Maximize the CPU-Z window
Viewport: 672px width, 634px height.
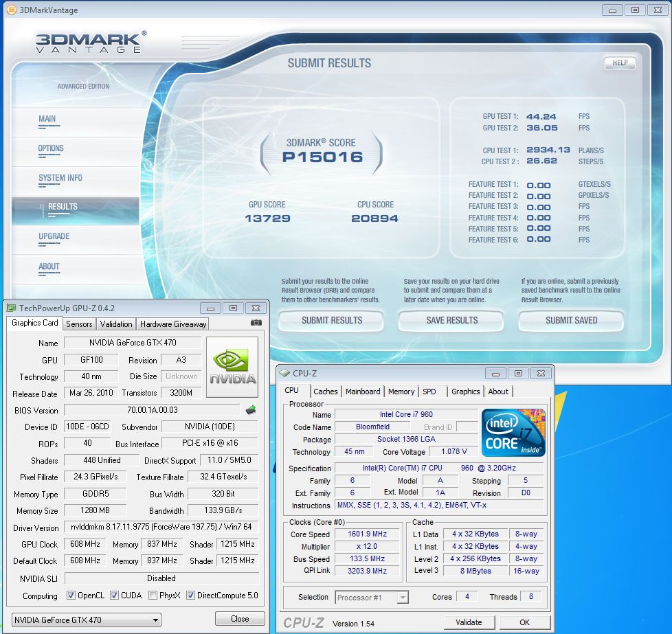[518, 374]
